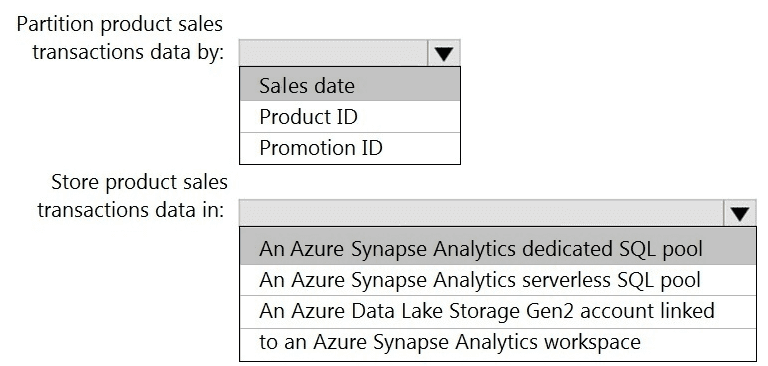
Task: Click the "Partition product sales" label text
Action: [x=120, y=24]
